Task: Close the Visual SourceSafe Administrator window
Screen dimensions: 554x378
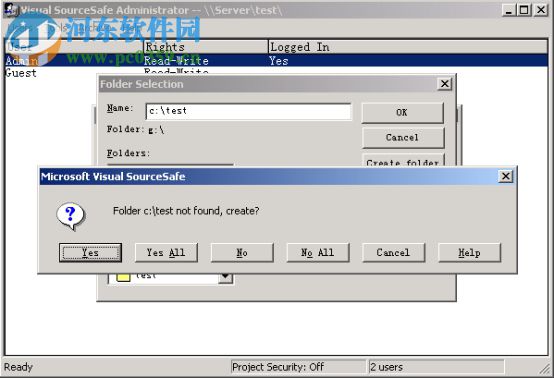Action: click(x=541, y=10)
